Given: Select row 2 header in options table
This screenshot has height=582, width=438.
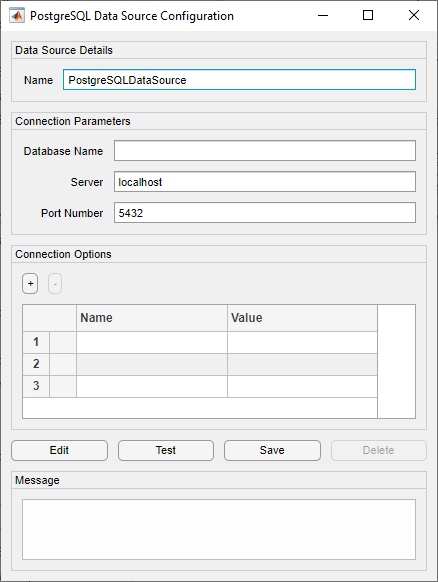Looking at the screenshot, I should 36,364.
